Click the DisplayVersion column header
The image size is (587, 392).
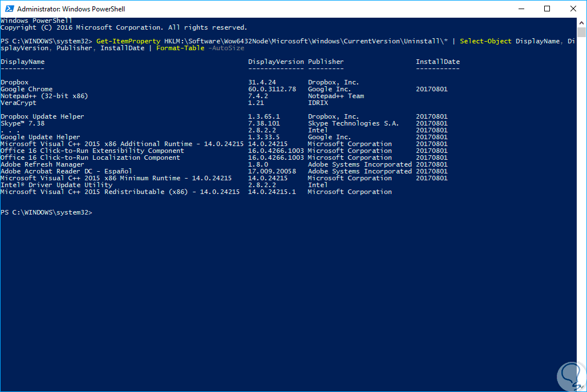(276, 62)
